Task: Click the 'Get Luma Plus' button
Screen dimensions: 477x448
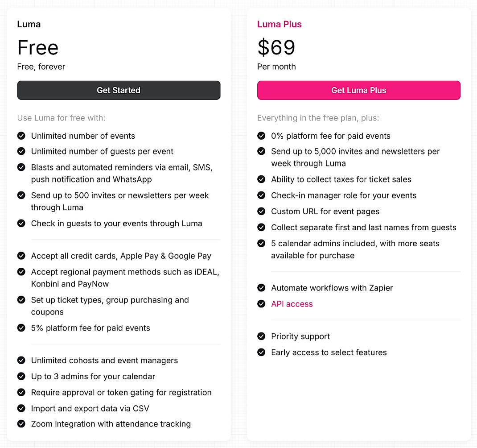Action: coord(358,90)
